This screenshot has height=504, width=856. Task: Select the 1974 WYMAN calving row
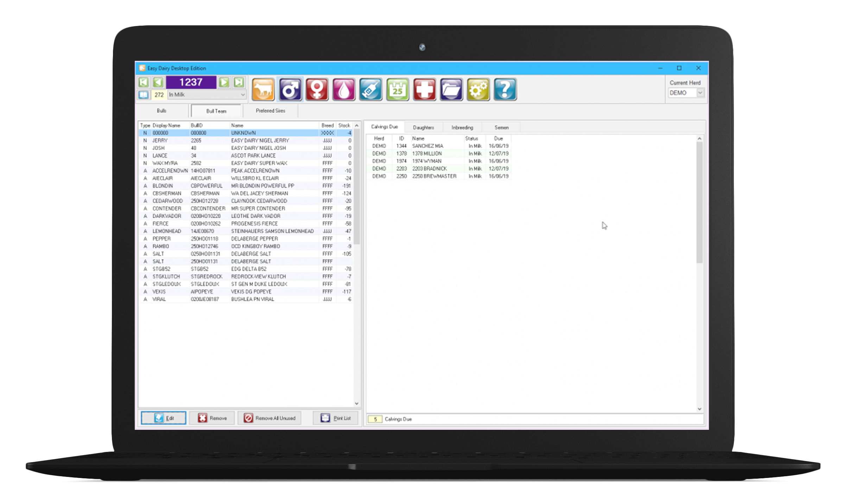[x=438, y=161]
